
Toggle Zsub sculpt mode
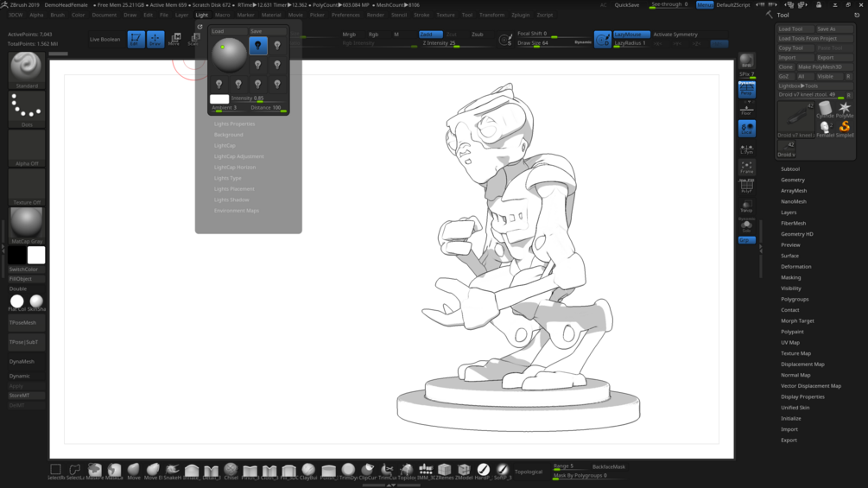coord(478,35)
